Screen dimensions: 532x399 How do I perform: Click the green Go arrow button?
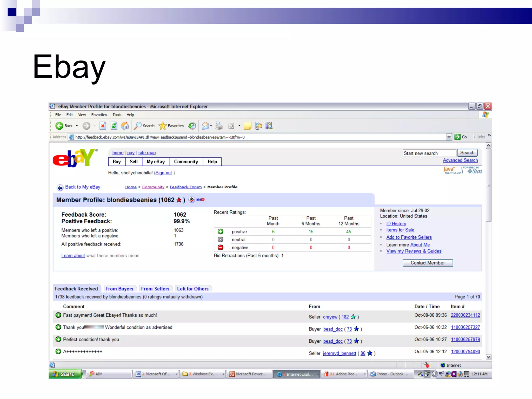(x=457, y=137)
